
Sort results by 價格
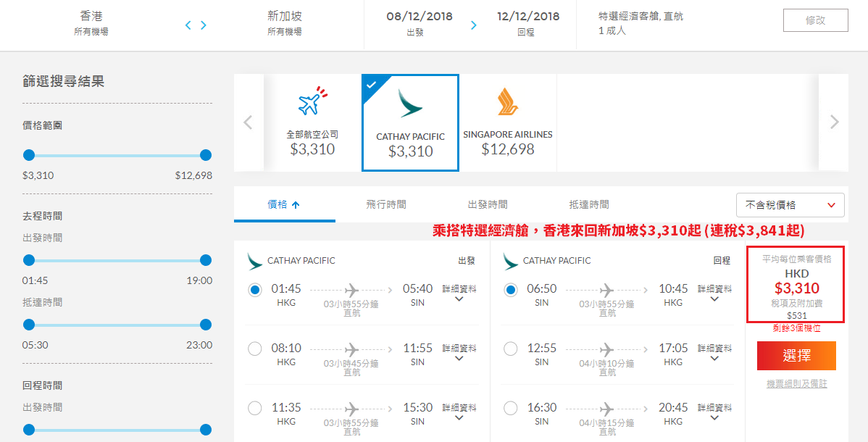[284, 205]
